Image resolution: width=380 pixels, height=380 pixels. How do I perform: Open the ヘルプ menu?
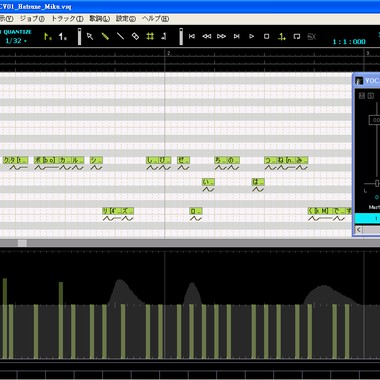pos(155,19)
